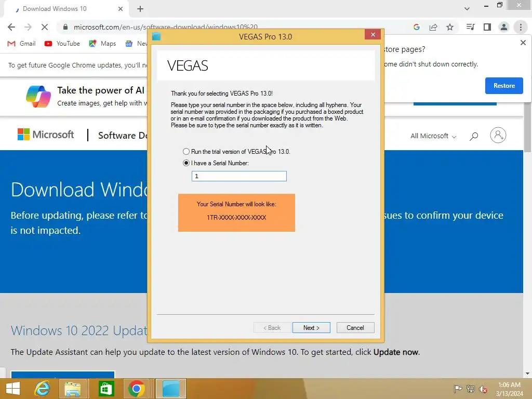
Task: Open Action Center flag icon
Action: click(458, 389)
